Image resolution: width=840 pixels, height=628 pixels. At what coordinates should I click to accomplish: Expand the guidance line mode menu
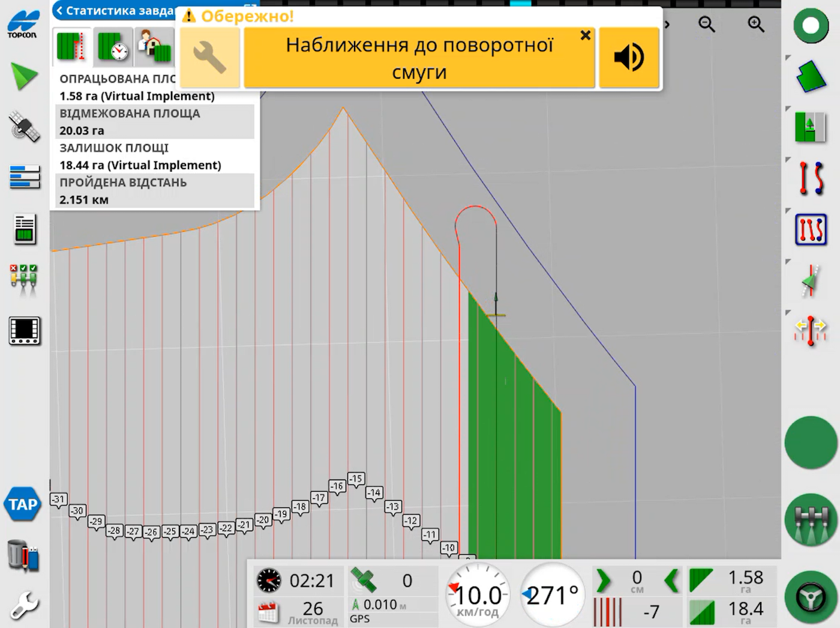[811, 178]
